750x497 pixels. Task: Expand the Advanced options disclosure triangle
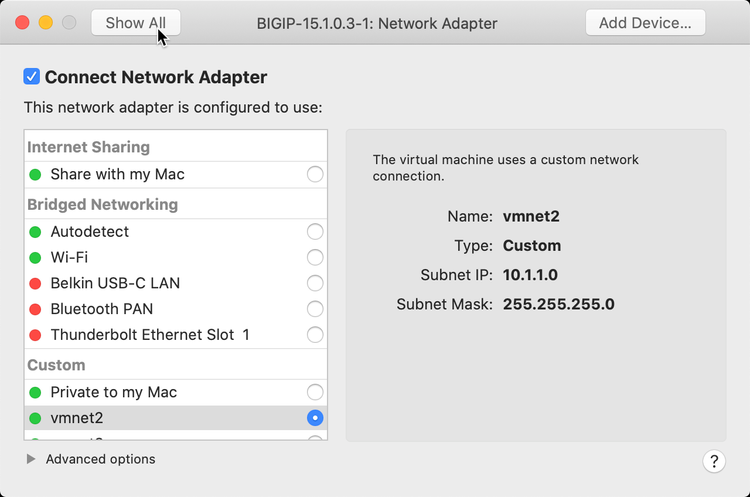[x=31, y=459]
